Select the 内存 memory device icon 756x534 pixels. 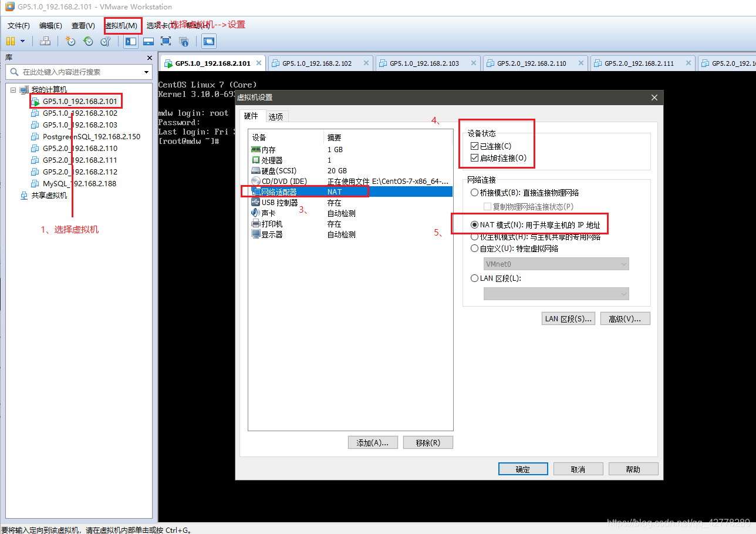pyautogui.click(x=255, y=149)
